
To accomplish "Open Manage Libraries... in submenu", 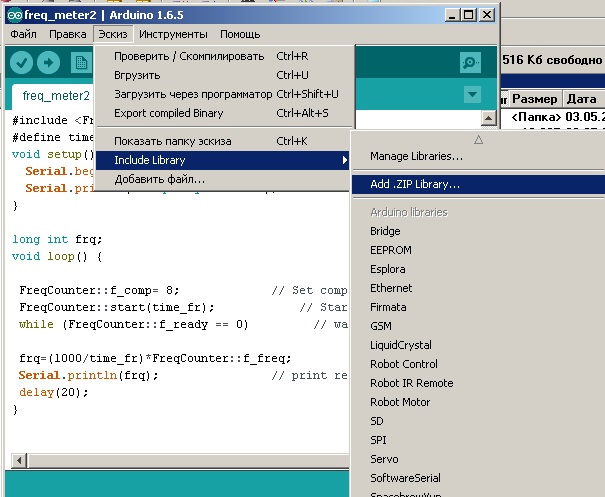I will point(478,156).
